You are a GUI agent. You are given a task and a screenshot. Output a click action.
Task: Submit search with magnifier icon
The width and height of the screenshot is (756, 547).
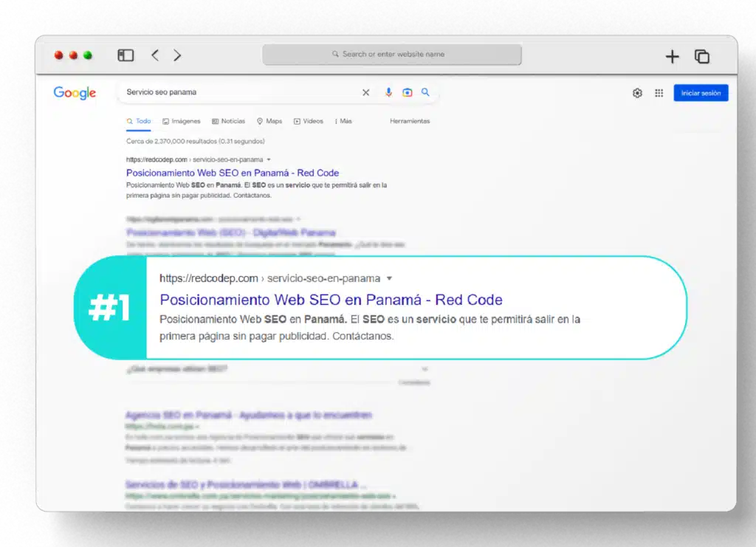[x=425, y=92]
